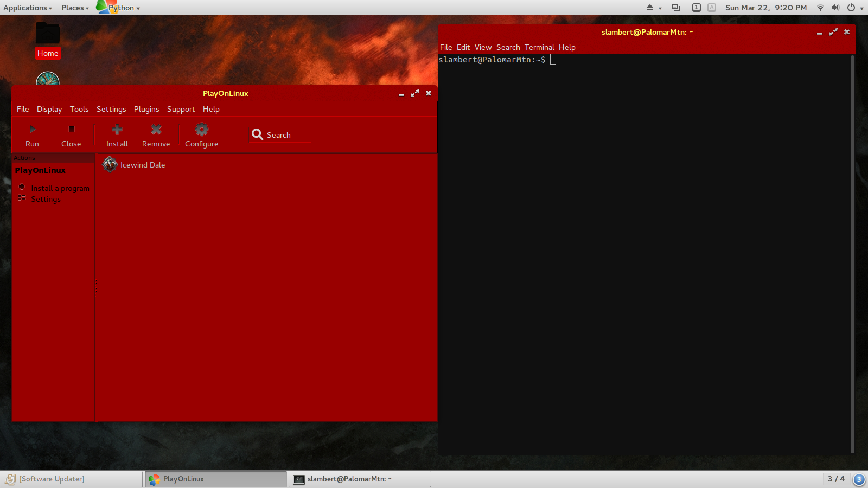Click the Install a program link
The image size is (868, 488).
[x=60, y=188]
